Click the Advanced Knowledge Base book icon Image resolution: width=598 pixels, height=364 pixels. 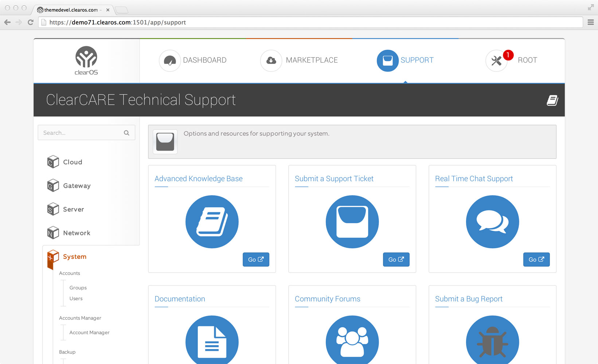coord(212,222)
